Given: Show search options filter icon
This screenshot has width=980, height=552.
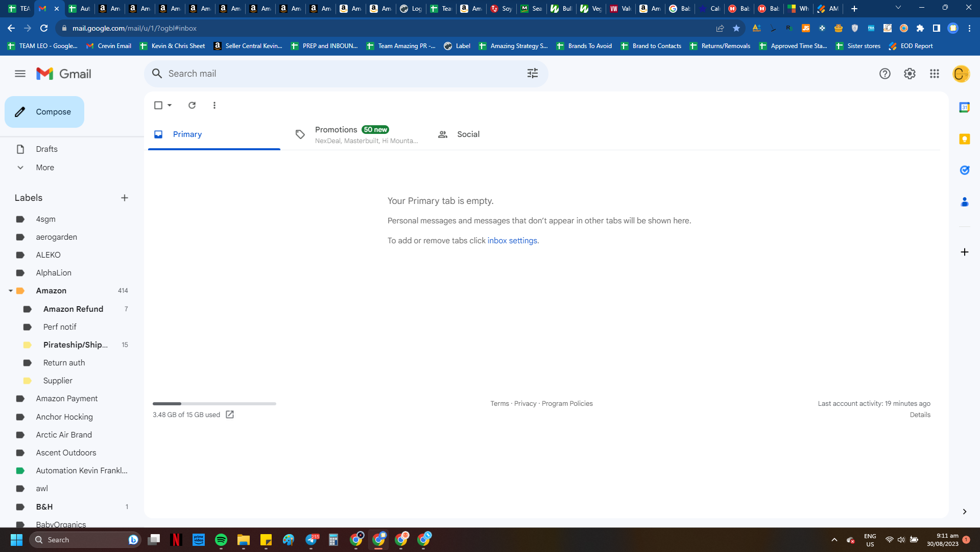Looking at the screenshot, I should 533,74.
